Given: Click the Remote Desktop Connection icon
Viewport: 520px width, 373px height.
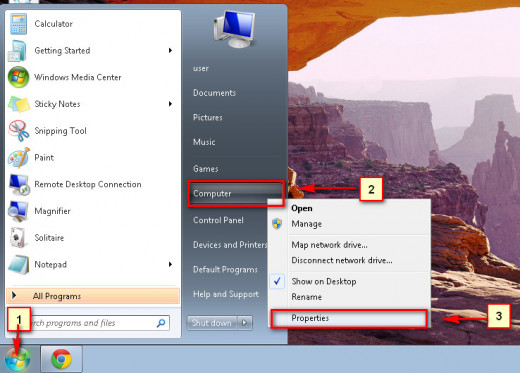Looking at the screenshot, I should 19,184.
